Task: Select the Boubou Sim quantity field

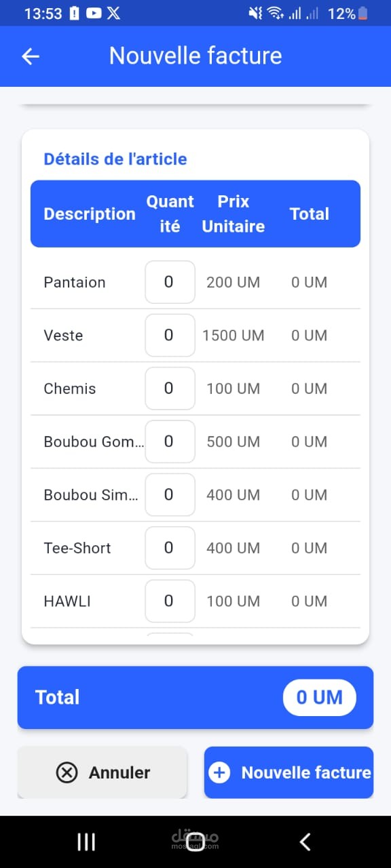Action: pyautogui.click(x=170, y=495)
